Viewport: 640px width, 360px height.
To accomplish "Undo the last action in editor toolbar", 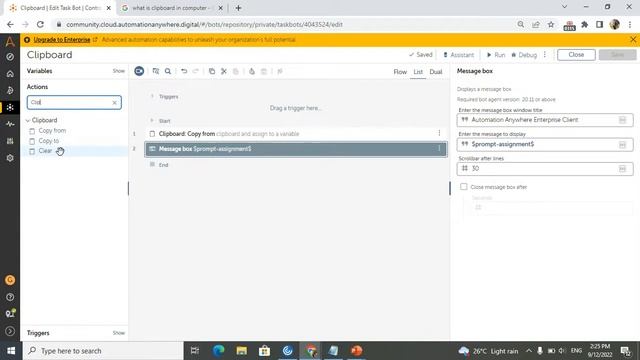I will [x=184, y=71].
